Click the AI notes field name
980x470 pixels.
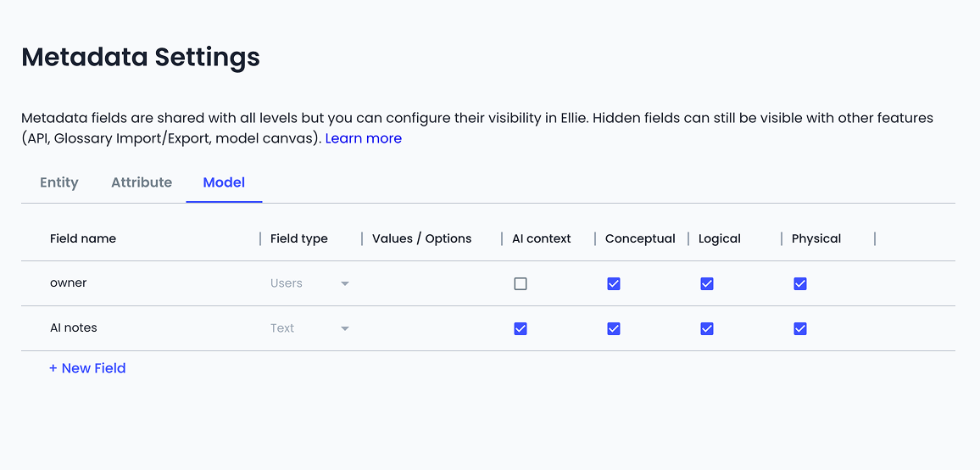tap(74, 328)
